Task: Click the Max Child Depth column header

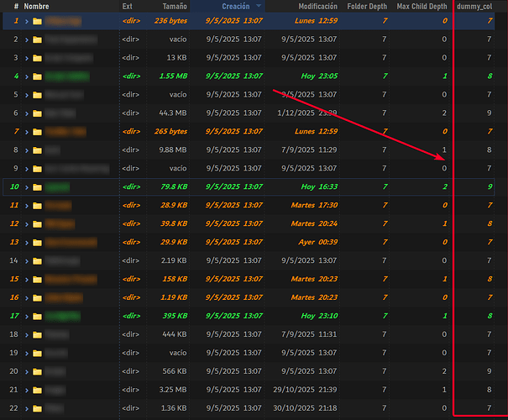Action: [x=422, y=6]
